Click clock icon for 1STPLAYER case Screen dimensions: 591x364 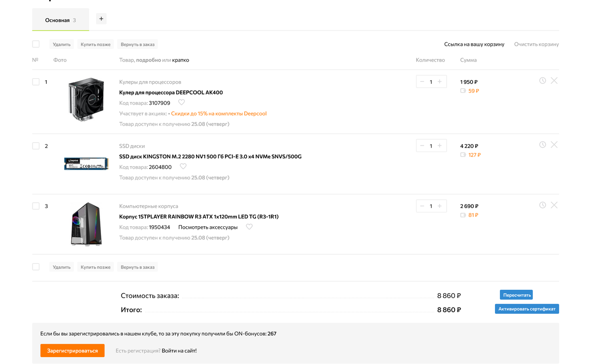tap(542, 205)
